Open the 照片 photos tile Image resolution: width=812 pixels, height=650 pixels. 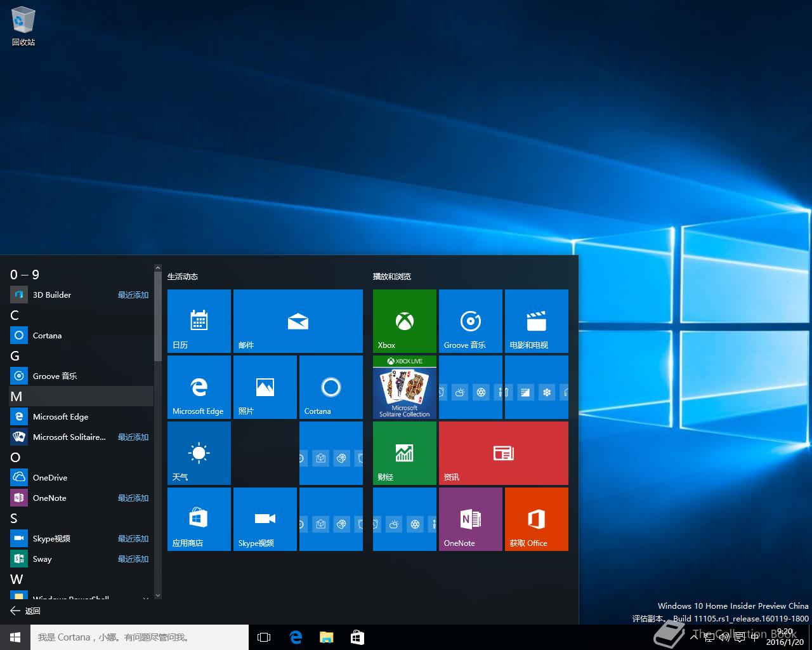[265, 387]
